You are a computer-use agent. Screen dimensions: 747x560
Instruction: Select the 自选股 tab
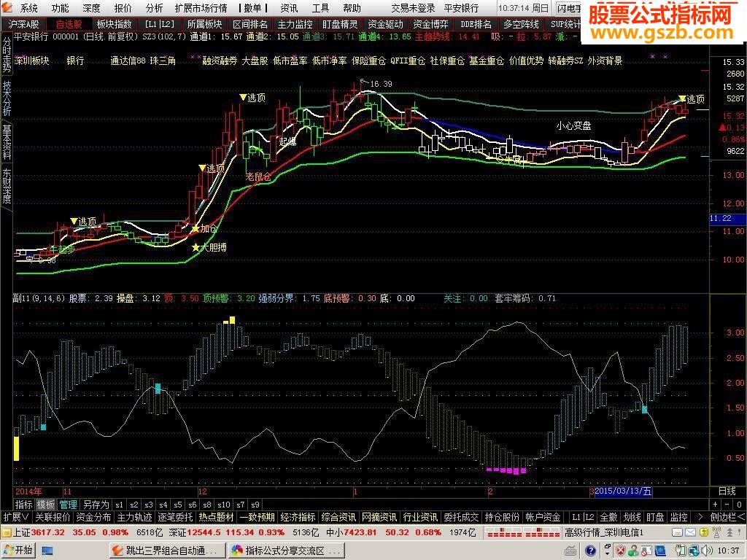point(68,24)
